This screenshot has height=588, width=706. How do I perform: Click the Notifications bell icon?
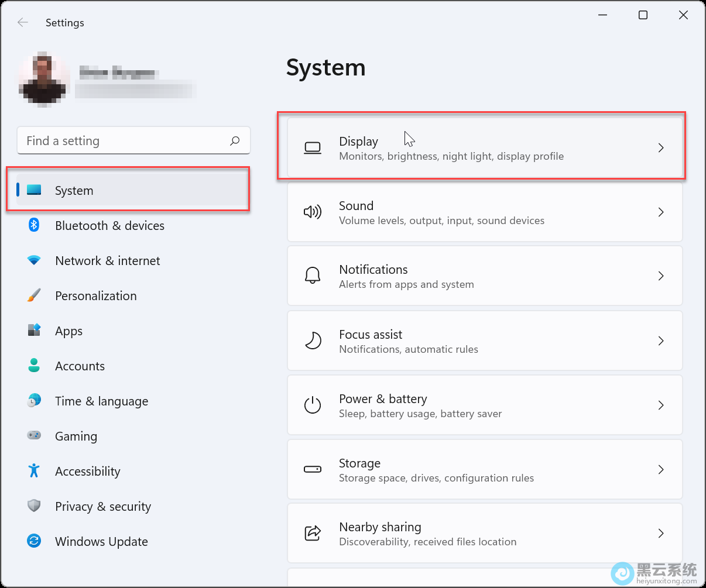click(x=313, y=276)
